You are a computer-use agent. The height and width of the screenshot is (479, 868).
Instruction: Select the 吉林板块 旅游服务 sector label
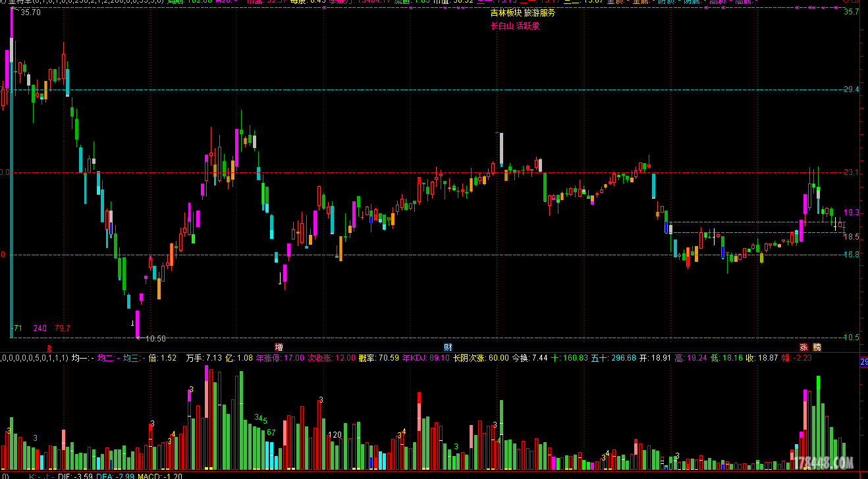[x=523, y=13]
